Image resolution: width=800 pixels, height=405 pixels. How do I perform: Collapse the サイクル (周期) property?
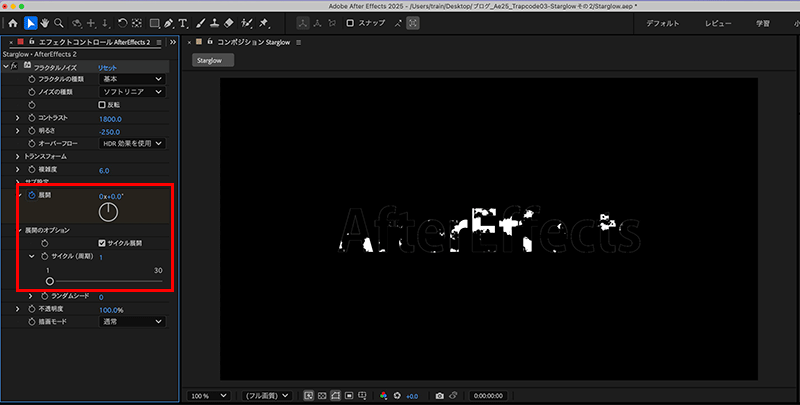tap(32, 256)
